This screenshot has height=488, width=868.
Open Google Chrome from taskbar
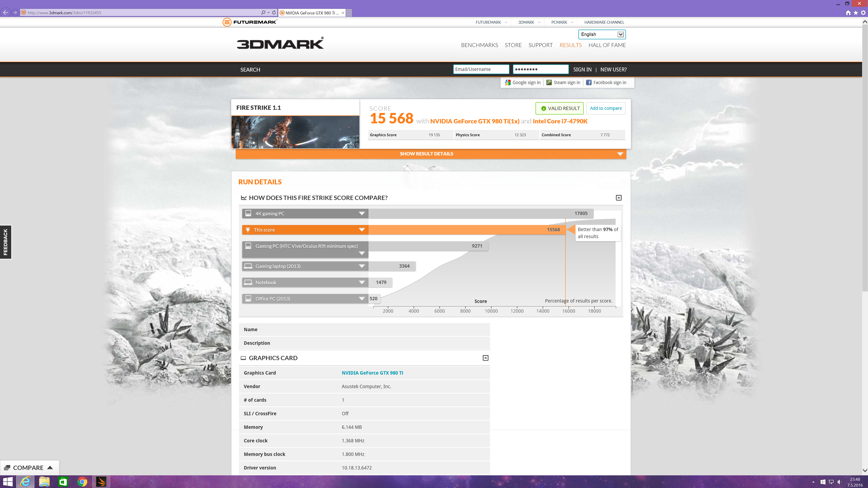82,482
